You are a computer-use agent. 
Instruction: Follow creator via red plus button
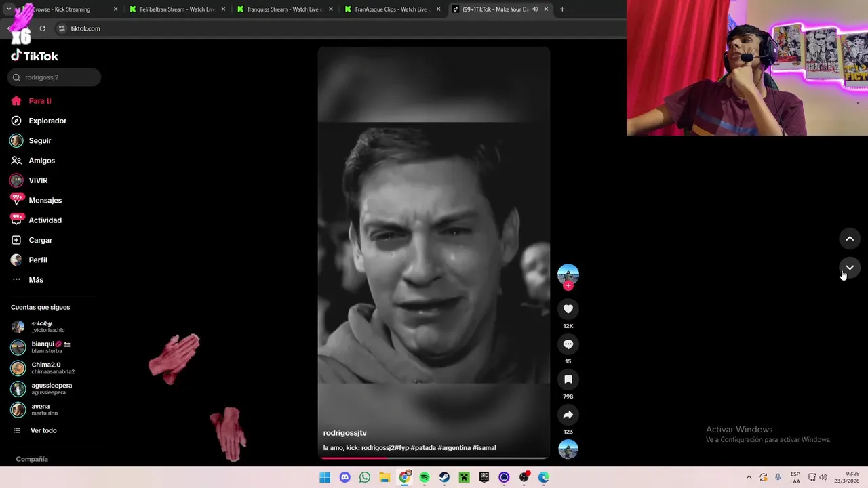568,285
